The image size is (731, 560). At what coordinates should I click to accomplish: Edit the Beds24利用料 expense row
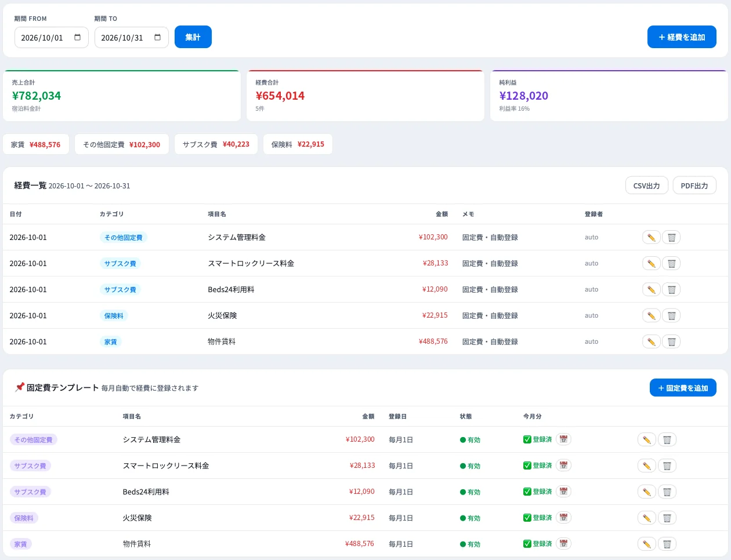click(x=652, y=289)
